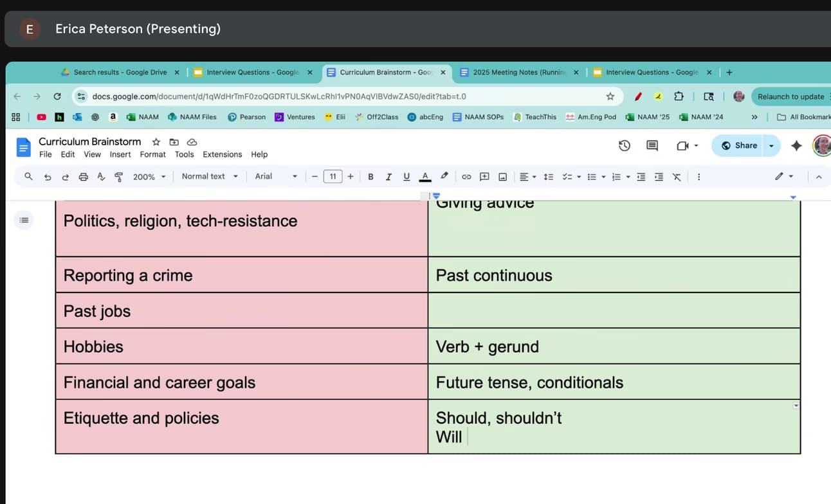The width and height of the screenshot is (831, 504).
Task: Add a comment using the comment icon
Action: click(x=484, y=176)
